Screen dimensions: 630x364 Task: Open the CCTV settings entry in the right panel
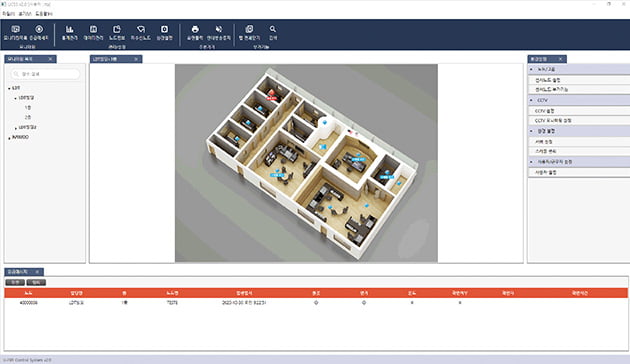click(579, 110)
